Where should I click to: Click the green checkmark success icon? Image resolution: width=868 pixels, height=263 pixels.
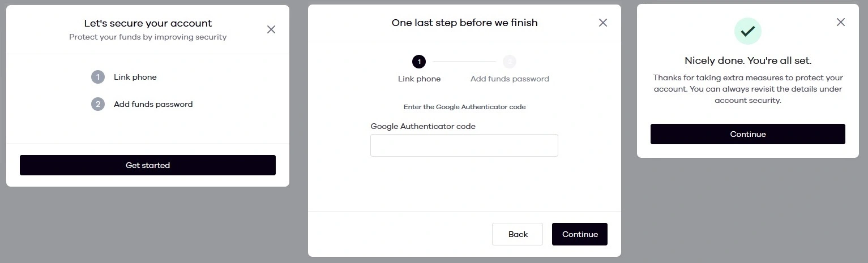click(747, 31)
